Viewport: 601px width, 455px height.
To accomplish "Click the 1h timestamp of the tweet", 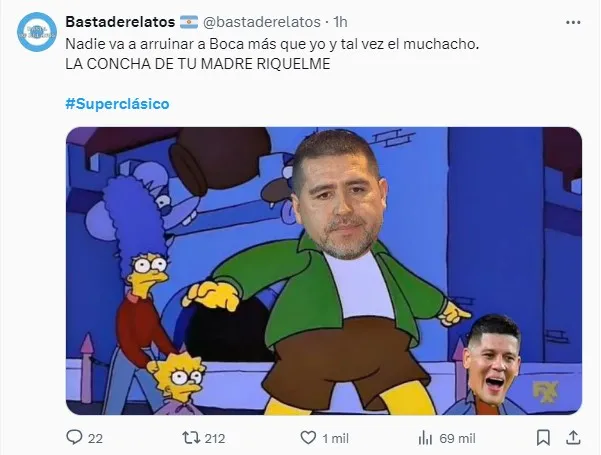I will 340,22.
